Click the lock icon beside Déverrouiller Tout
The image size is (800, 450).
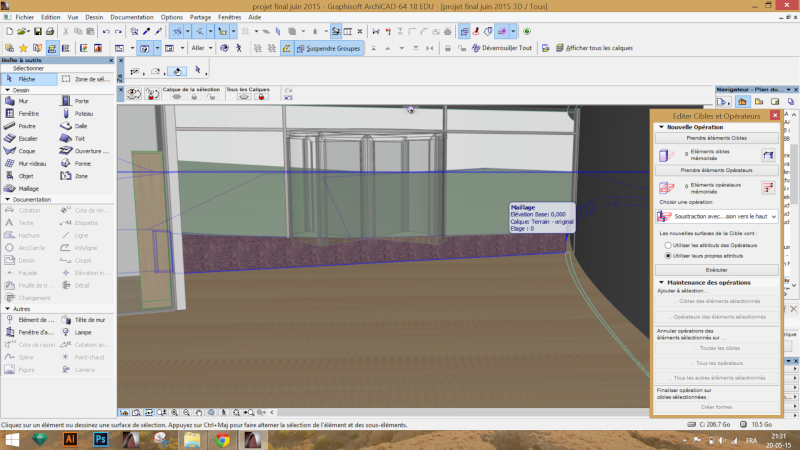pyautogui.click(x=447, y=48)
